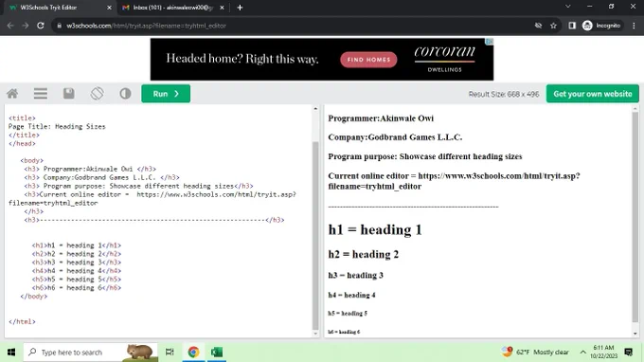Viewport: 644px width, 362px height.
Task: Click the code editor scroll up arrow
Action: [315, 109]
